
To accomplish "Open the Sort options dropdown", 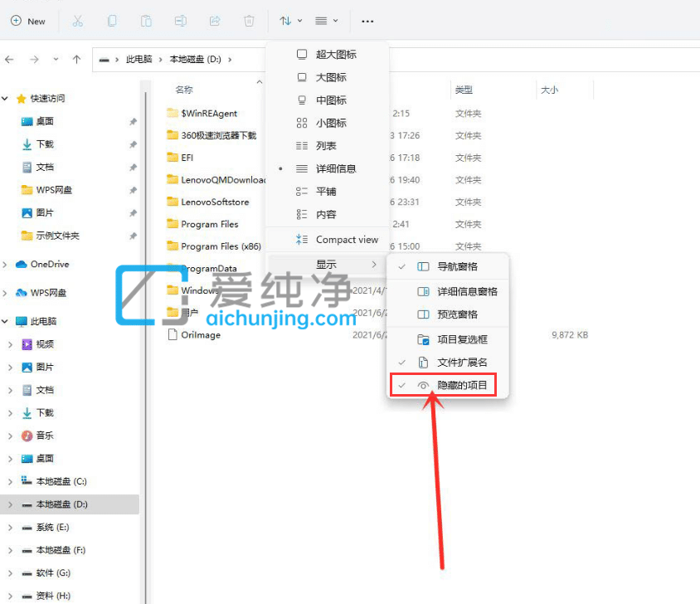I will 290,21.
